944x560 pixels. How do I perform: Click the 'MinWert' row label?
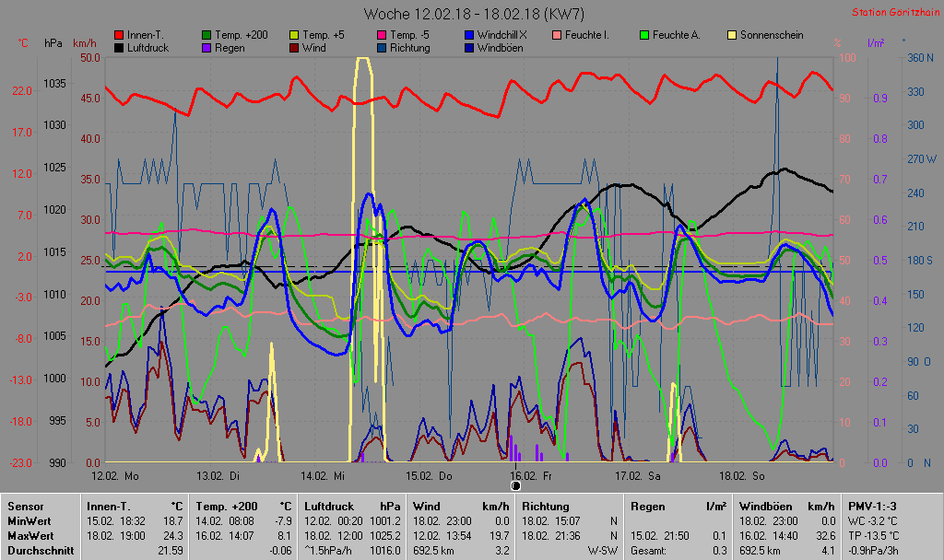point(29,521)
